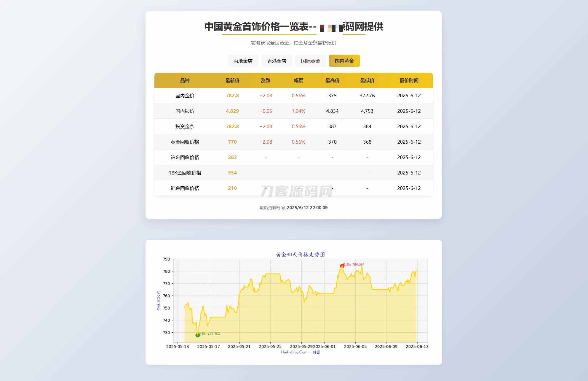Image resolution: width=588 pixels, height=381 pixels.
Task: Select the 铂金回收价格 row name
Action: [x=185, y=157]
